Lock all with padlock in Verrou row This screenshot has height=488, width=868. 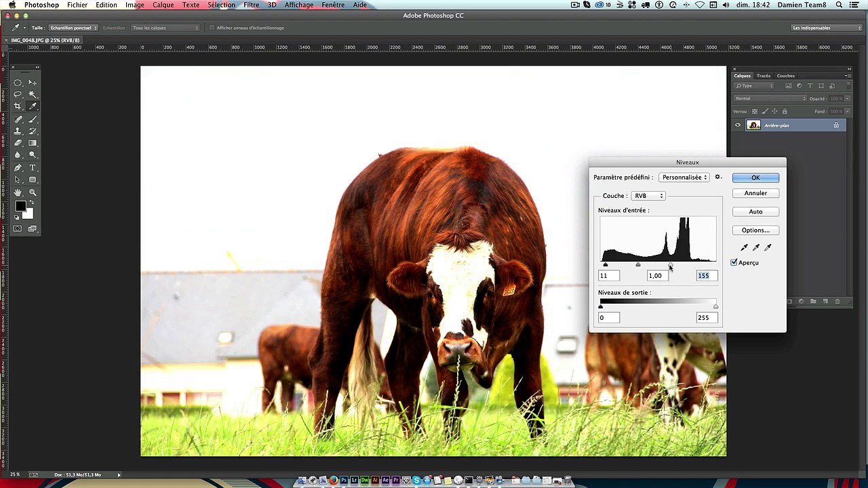(x=785, y=111)
